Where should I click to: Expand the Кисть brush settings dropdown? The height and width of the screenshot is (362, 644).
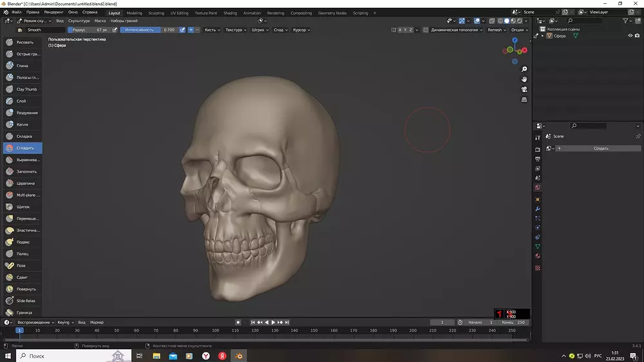click(212, 30)
